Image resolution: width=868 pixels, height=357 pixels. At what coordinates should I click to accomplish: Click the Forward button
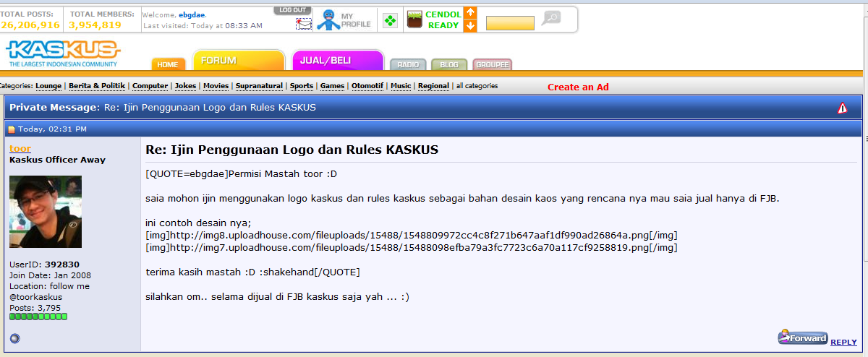(x=802, y=337)
